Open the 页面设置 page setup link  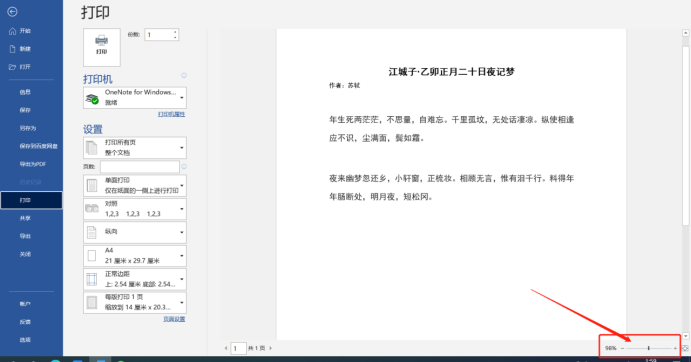point(174,319)
